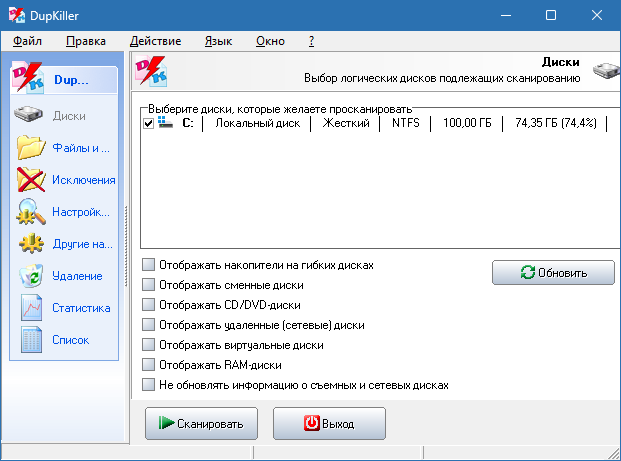Select the Исключения crossed folder icon

tap(31, 179)
